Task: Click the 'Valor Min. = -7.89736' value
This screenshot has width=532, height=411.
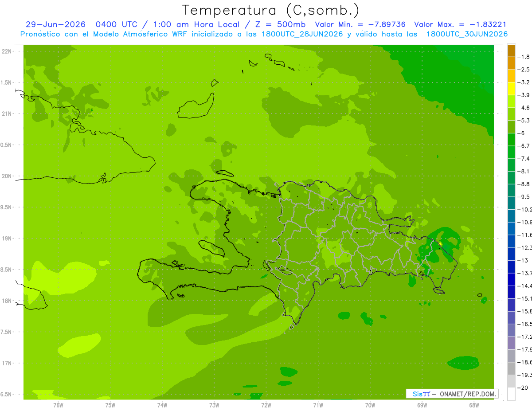Action: [x=360, y=24]
